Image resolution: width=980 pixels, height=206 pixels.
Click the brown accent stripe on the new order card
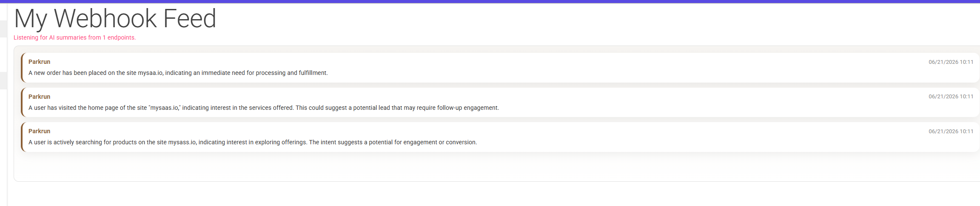pos(22,68)
